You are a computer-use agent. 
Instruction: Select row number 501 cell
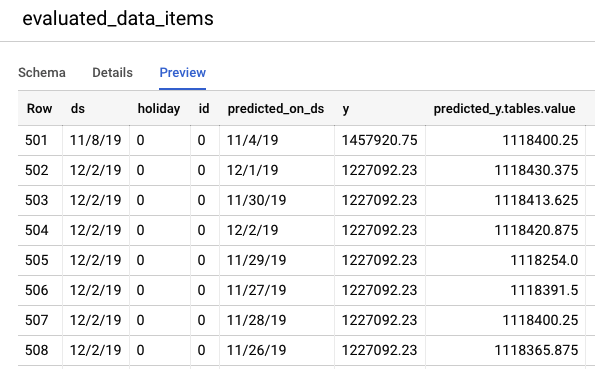pyautogui.click(x=36, y=140)
